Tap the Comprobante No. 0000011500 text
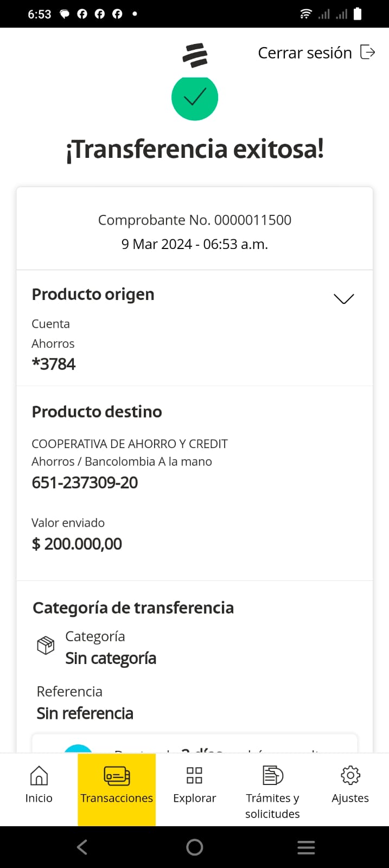The width and height of the screenshot is (389, 868). pos(194,220)
